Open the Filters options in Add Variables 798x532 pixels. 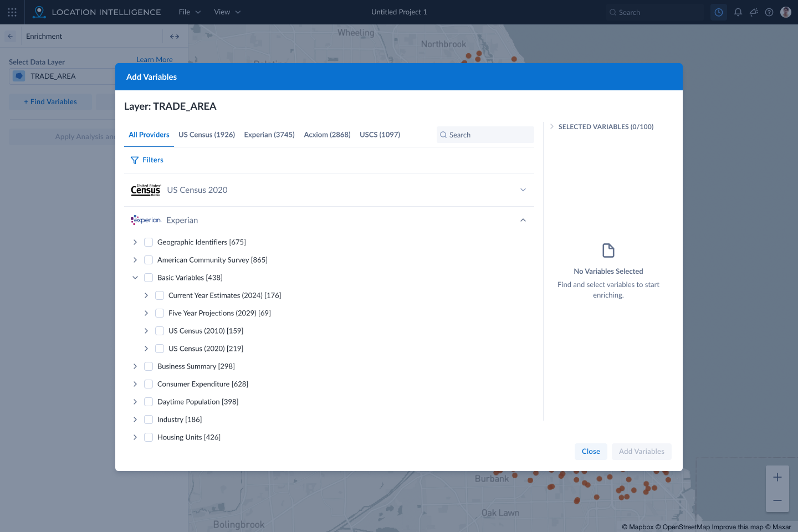coord(147,160)
